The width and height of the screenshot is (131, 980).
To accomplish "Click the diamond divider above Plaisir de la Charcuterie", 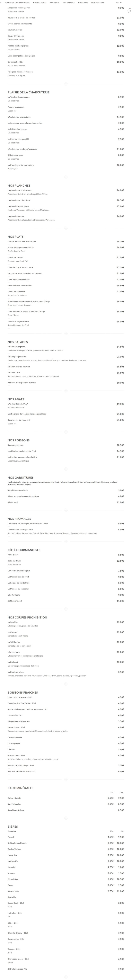I will click(x=65, y=84).
